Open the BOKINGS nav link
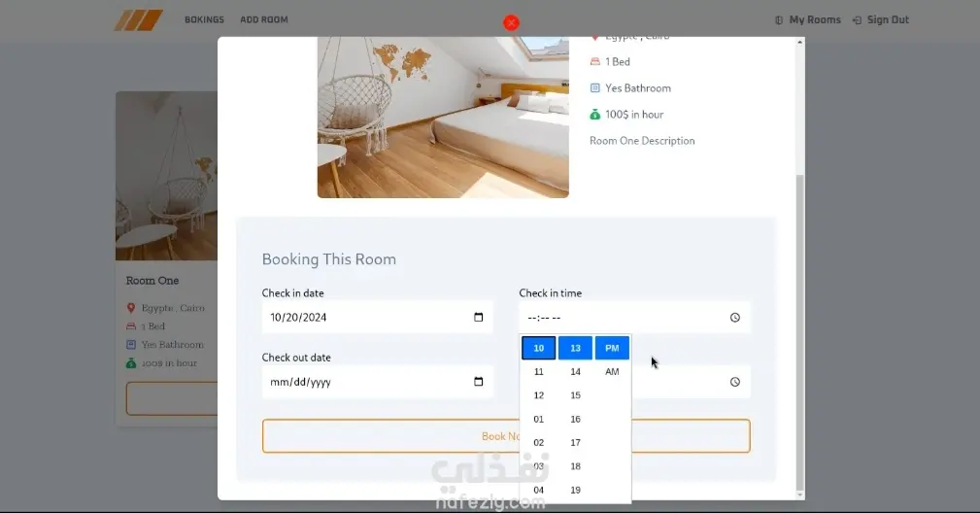The image size is (980, 513). (x=204, y=20)
